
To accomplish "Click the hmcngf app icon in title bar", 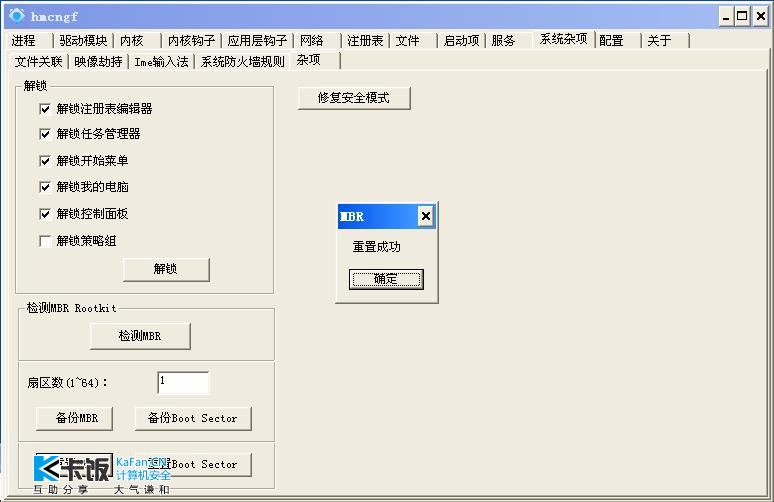I will tap(16, 16).
